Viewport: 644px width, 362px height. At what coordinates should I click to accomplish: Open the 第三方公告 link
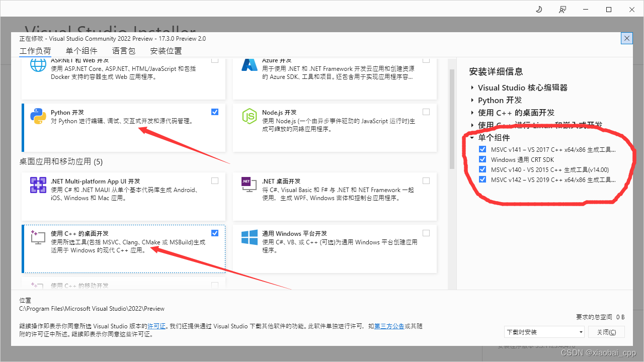389,326
